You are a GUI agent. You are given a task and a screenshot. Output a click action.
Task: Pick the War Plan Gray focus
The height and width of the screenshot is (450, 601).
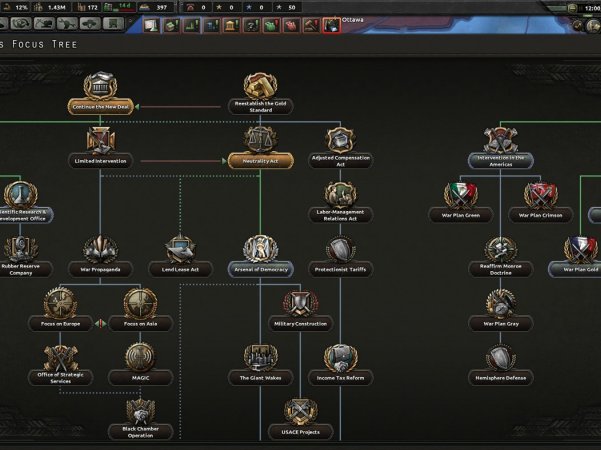[501, 324]
